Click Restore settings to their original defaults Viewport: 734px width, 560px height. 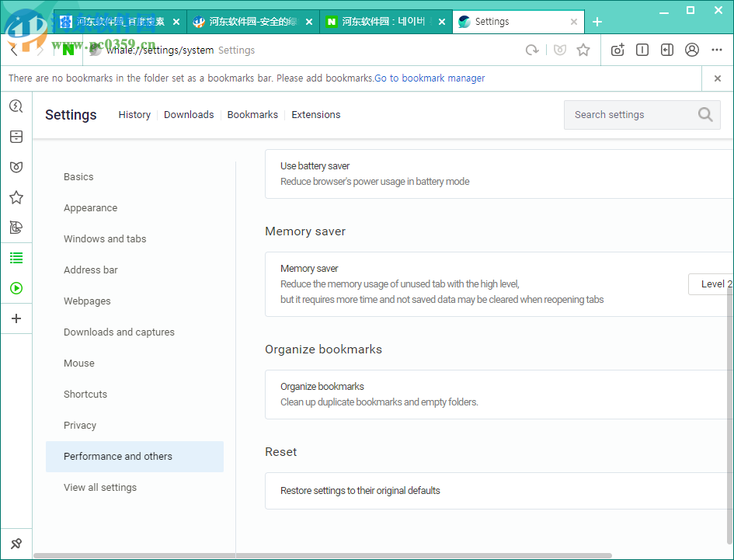click(499, 491)
